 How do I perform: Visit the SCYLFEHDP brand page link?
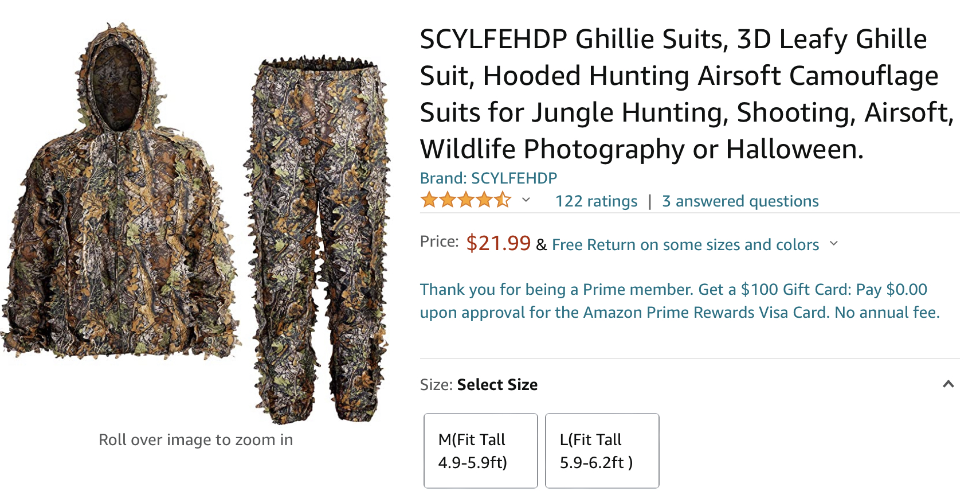click(x=488, y=178)
